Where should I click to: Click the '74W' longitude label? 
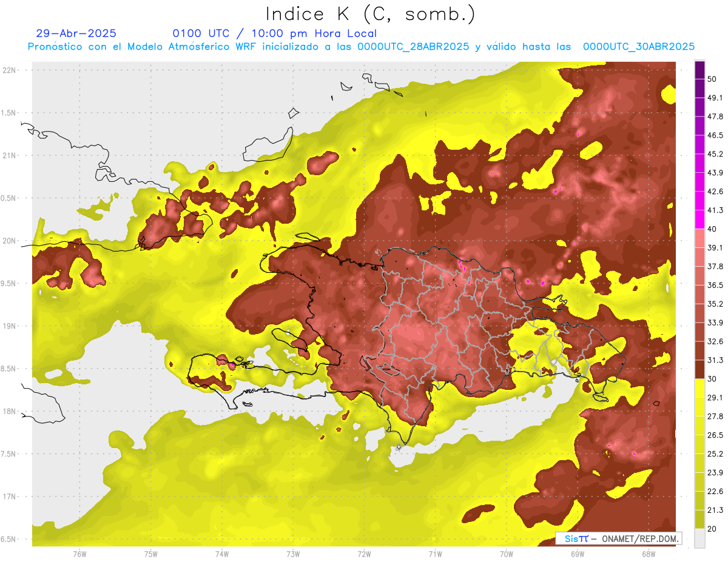coord(222,554)
